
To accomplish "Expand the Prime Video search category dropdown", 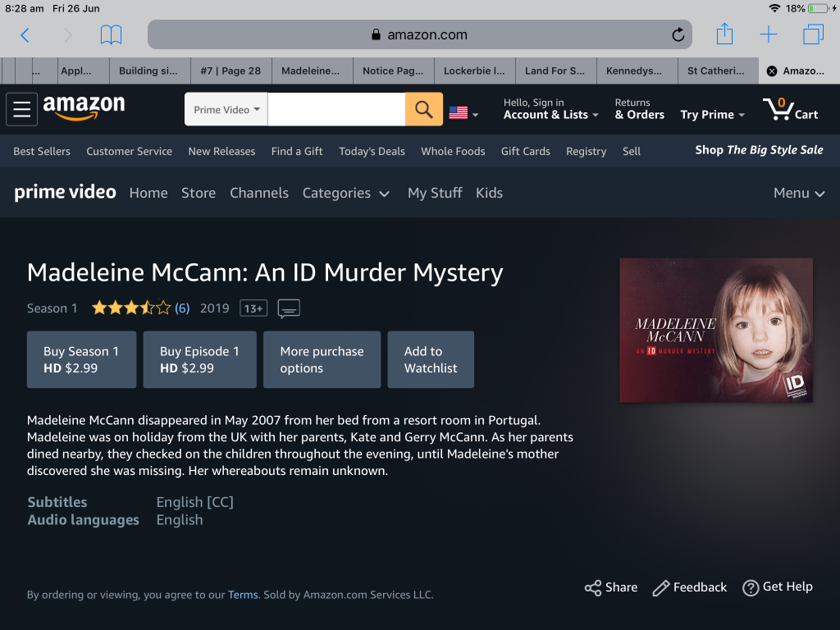I will pyautogui.click(x=226, y=109).
